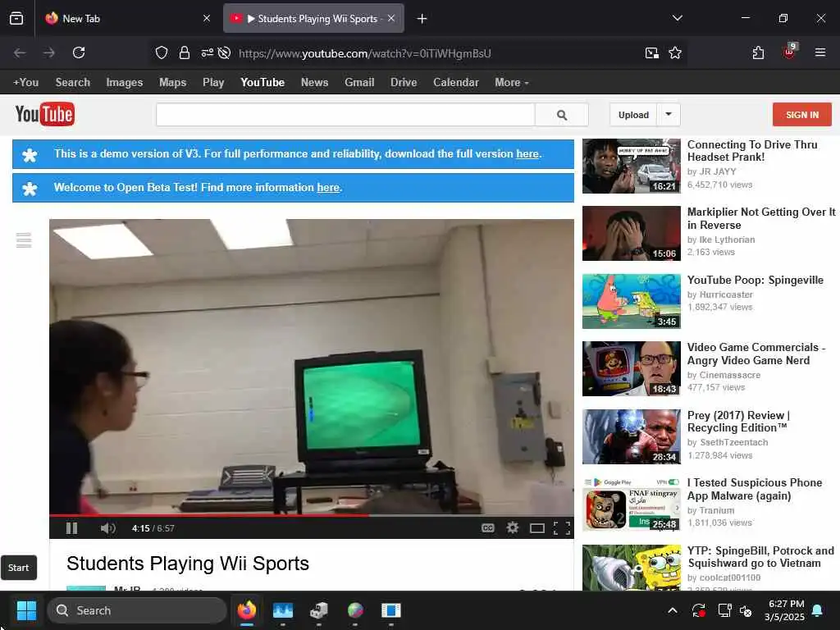Open the Firefox hamburger application menu
840x630 pixels.
coord(820,52)
